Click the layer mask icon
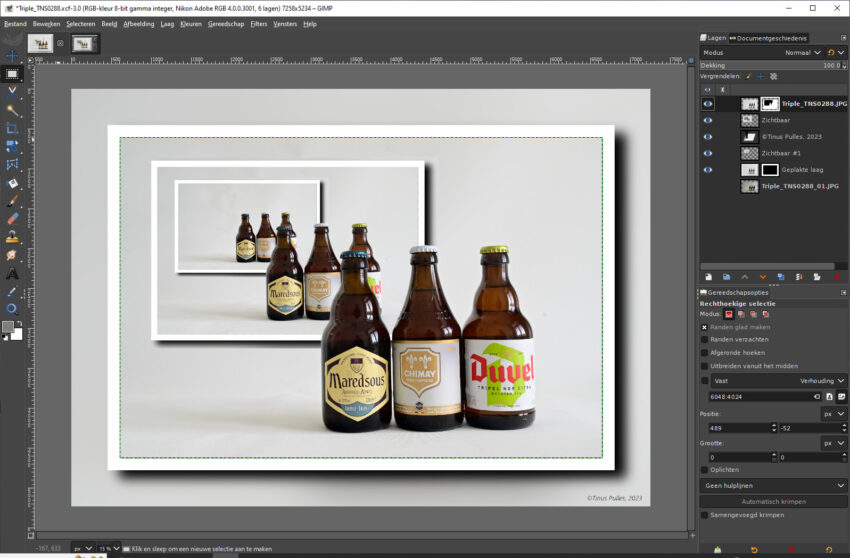The width and height of the screenshot is (850, 558). [817, 277]
